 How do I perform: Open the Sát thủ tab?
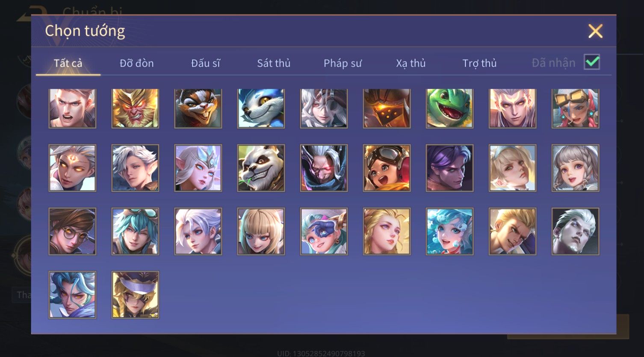(x=274, y=63)
